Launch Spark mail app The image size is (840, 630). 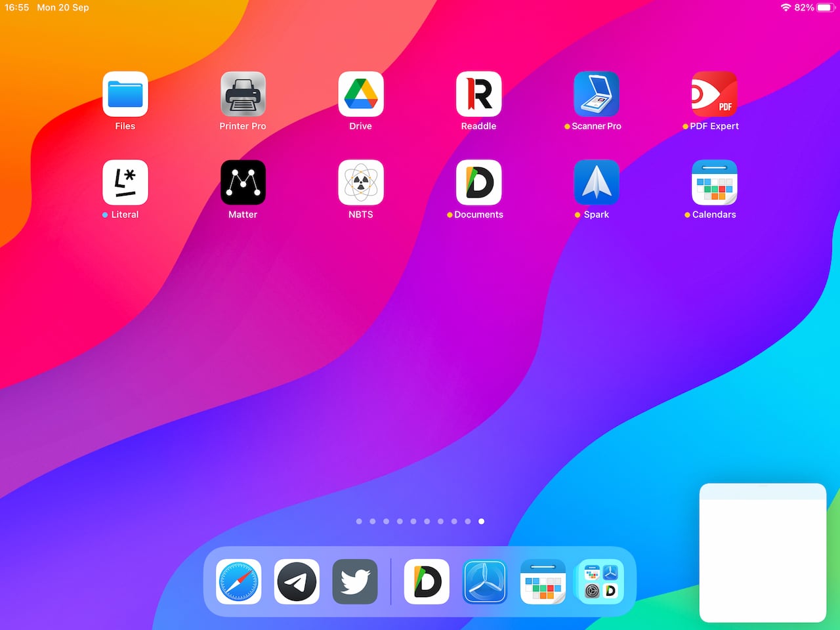[597, 182]
